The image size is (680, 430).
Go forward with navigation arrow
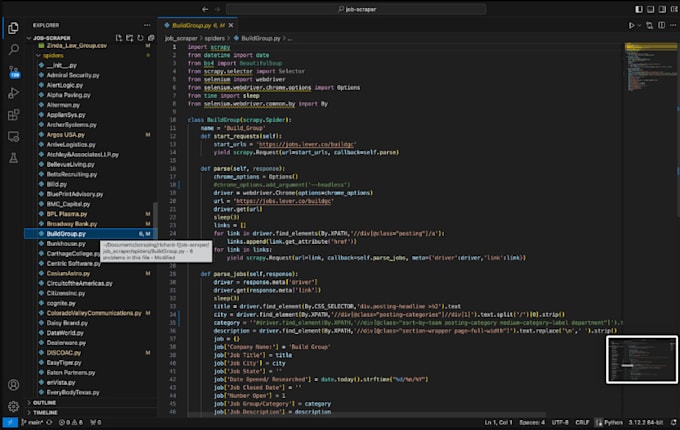point(217,9)
